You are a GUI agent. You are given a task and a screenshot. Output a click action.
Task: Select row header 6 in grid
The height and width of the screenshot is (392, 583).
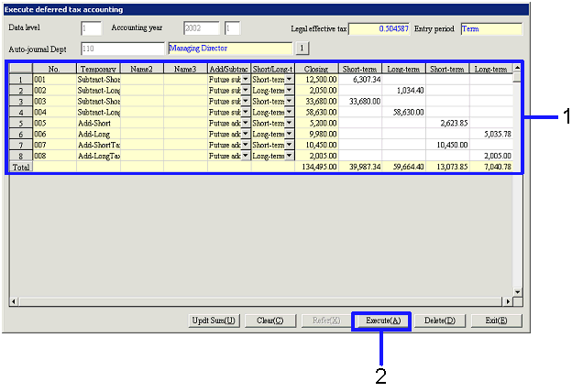click(x=20, y=134)
